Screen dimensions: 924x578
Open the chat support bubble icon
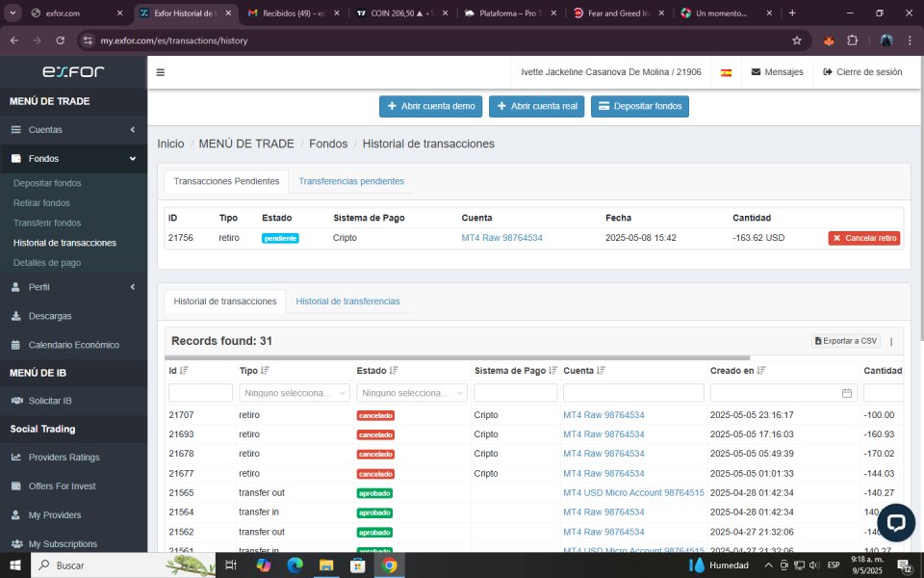pyautogui.click(x=895, y=522)
